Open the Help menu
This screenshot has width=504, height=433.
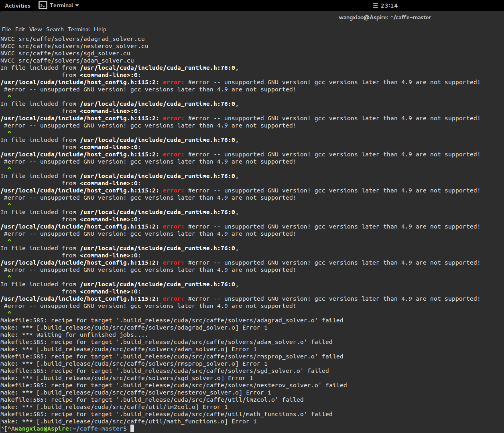tap(100, 29)
